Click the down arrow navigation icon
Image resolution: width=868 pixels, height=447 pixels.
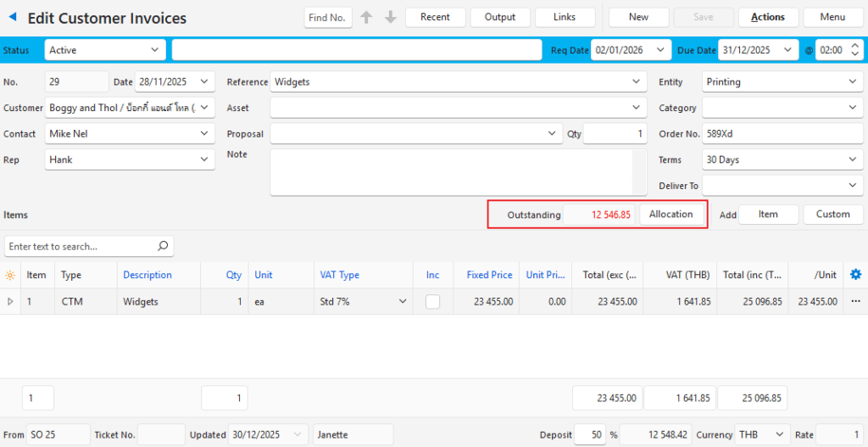(x=390, y=17)
